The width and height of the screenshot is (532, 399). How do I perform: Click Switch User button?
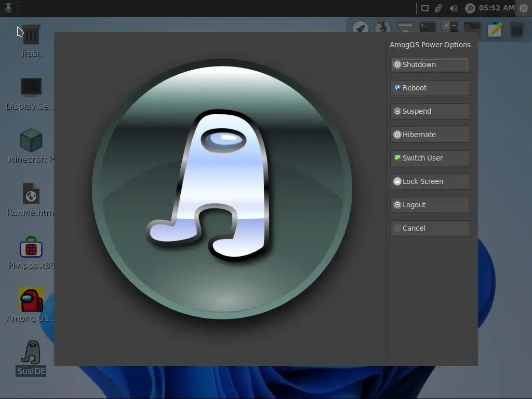click(430, 158)
